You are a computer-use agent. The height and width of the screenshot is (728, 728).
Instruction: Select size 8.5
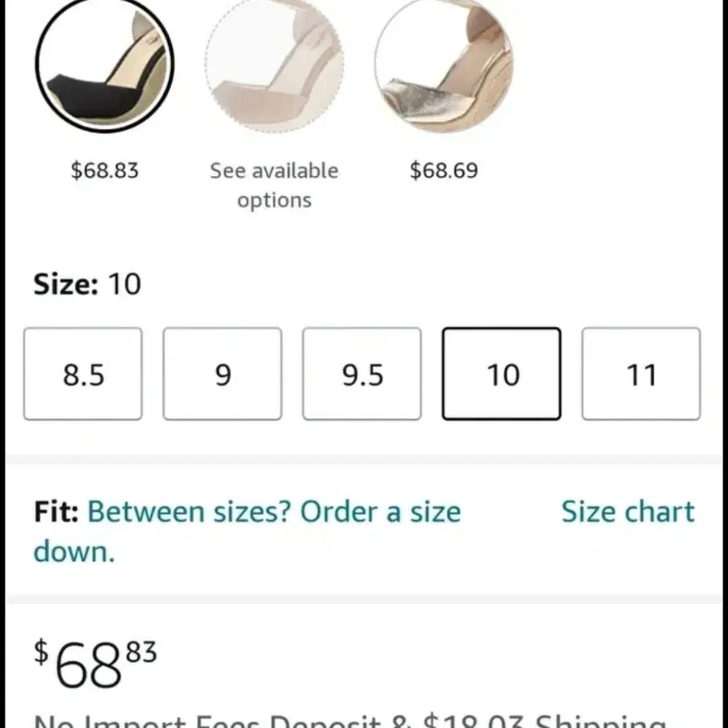83,374
